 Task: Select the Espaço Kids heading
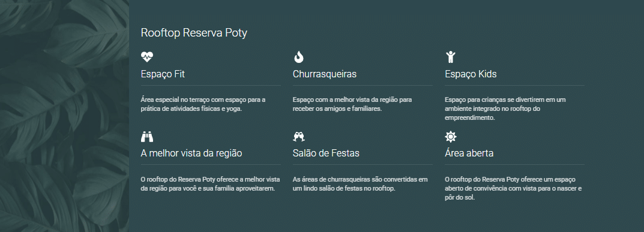[471, 74]
